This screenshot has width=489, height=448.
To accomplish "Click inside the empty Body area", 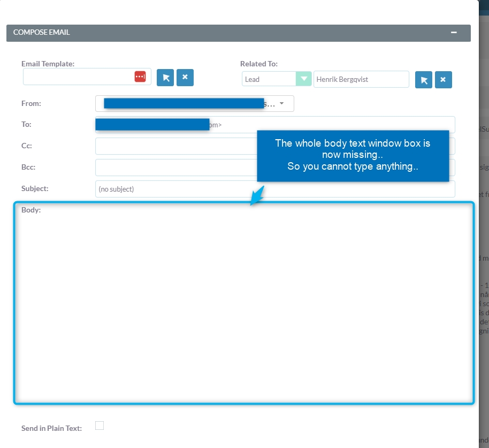I will [243, 305].
